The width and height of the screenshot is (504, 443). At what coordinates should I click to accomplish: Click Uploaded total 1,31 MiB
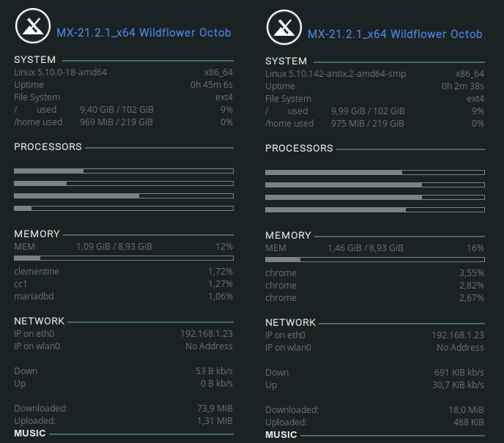point(215,421)
